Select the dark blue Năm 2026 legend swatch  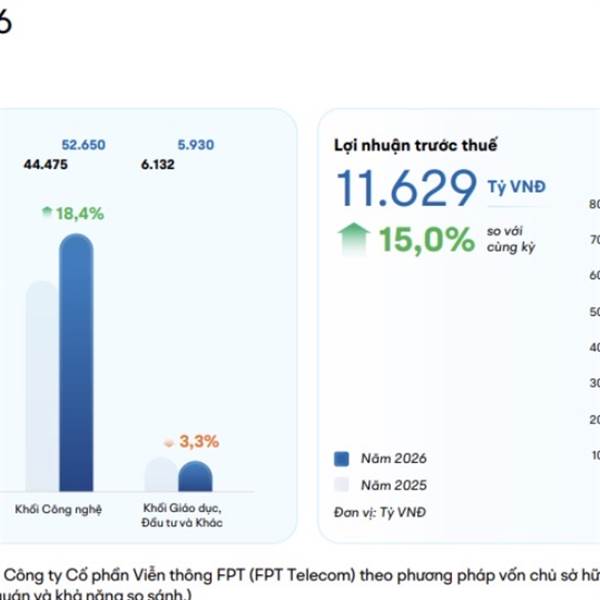coord(341,459)
